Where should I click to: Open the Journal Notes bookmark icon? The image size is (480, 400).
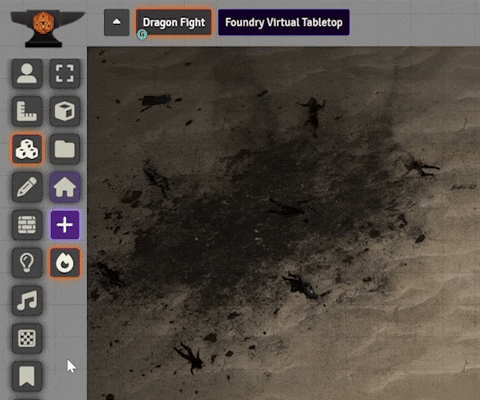(x=27, y=377)
